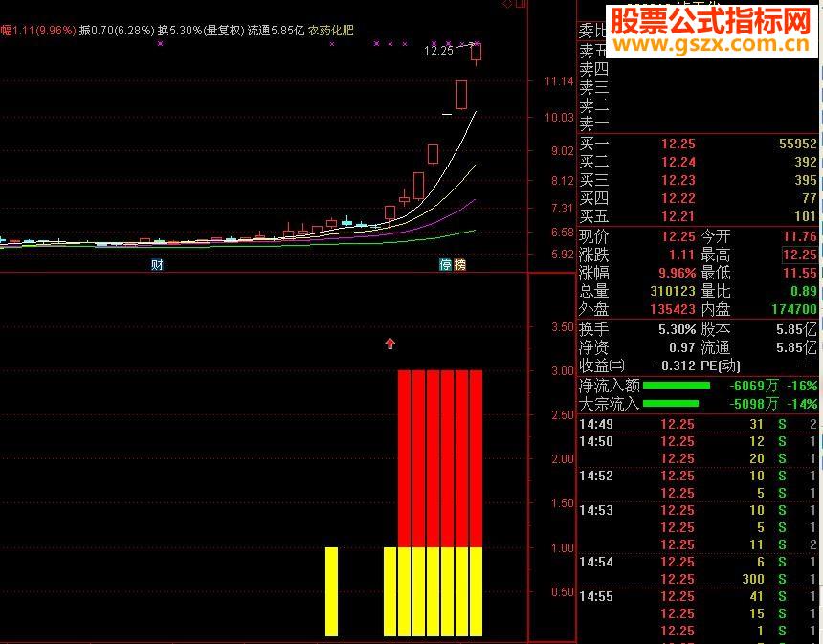Click the 外盘 value 135423
823x644 pixels.
tap(673, 309)
